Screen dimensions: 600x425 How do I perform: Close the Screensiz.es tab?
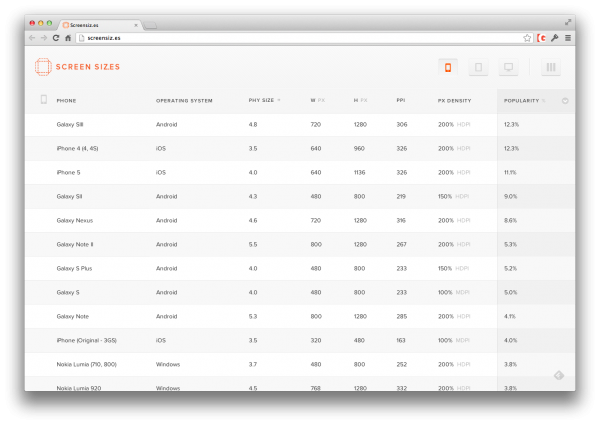(x=136, y=25)
